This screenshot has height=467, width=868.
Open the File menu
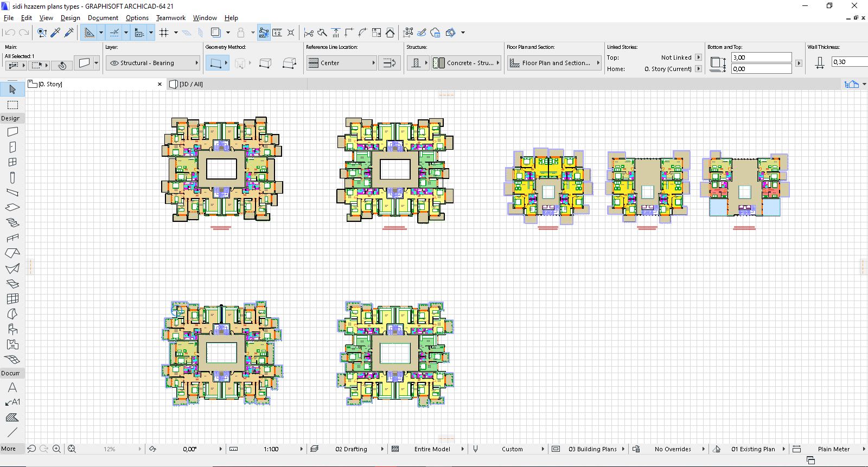click(x=9, y=18)
